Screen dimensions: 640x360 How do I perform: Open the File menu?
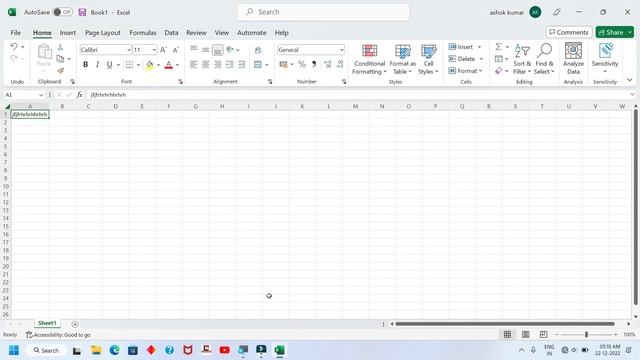(16, 33)
